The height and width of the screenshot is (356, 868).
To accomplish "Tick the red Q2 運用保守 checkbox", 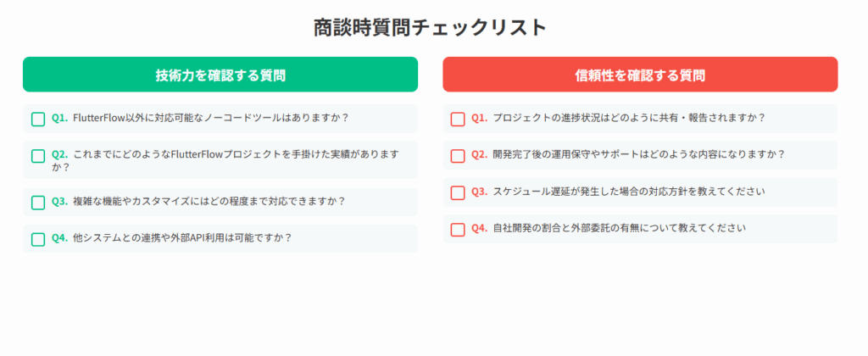I will (x=458, y=156).
